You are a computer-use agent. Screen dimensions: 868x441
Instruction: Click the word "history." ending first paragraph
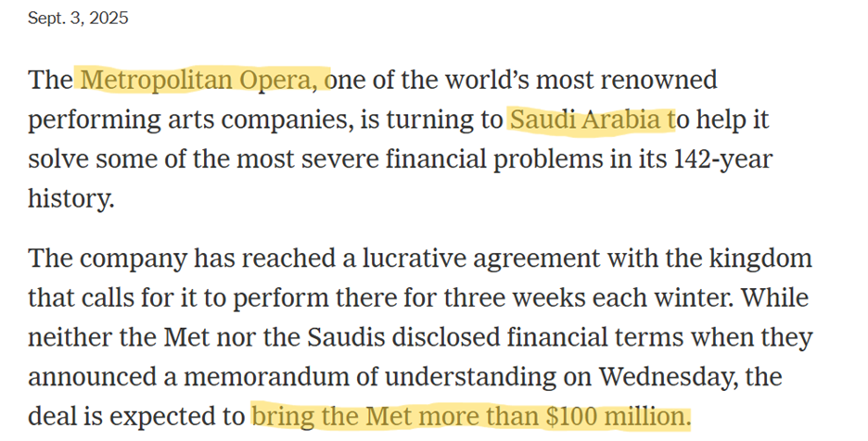(x=70, y=198)
